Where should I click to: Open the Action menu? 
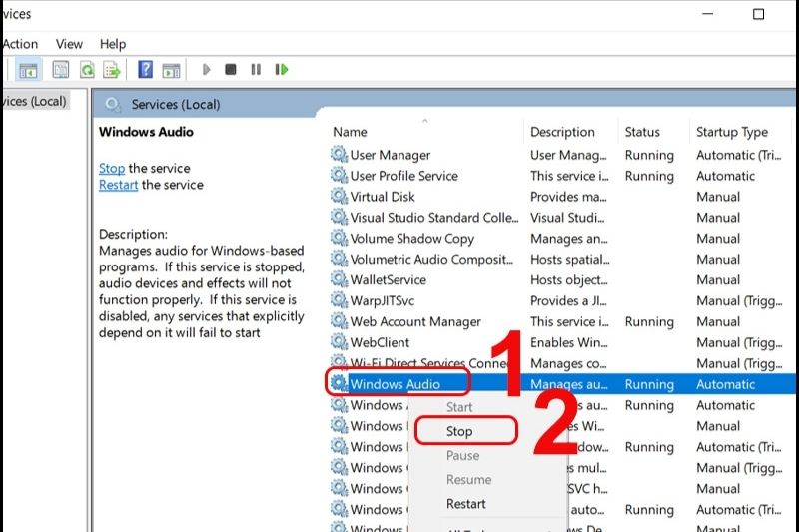[x=19, y=44]
